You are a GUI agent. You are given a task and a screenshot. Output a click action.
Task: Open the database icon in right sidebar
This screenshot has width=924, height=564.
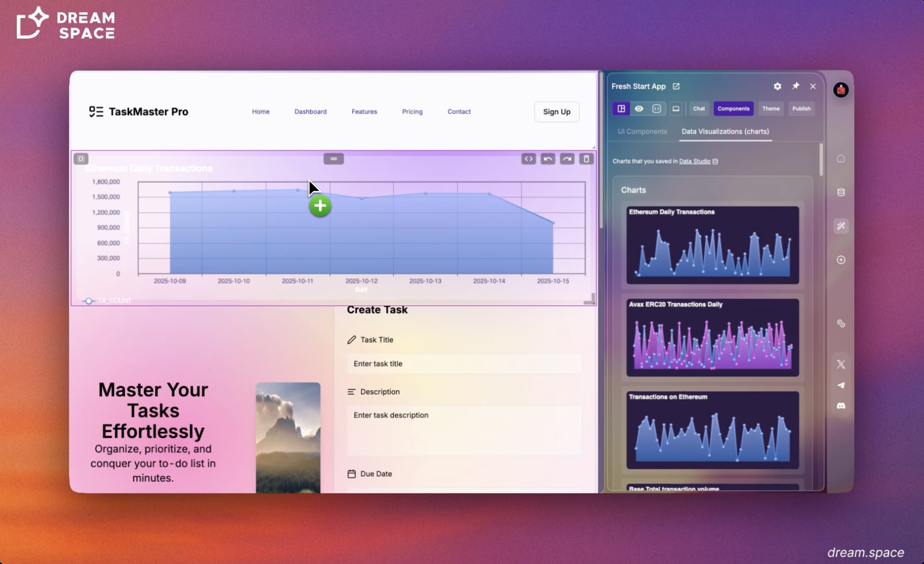[x=841, y=192]
